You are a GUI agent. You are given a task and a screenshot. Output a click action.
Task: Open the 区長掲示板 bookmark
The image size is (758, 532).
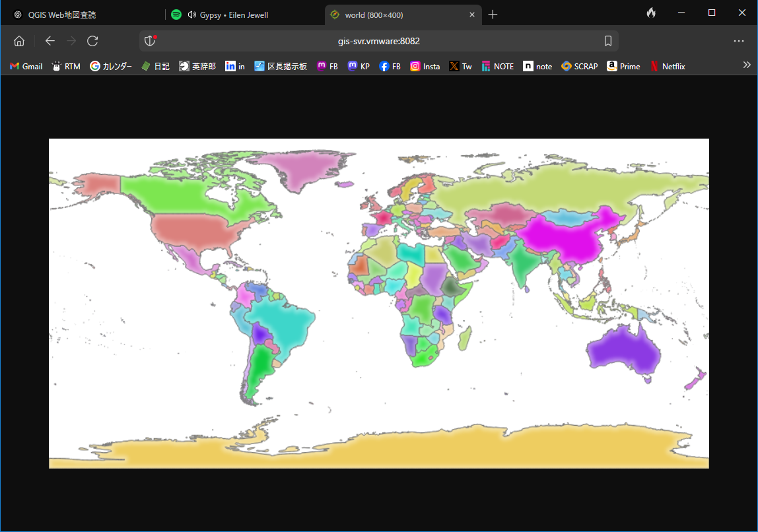(281, 66)
